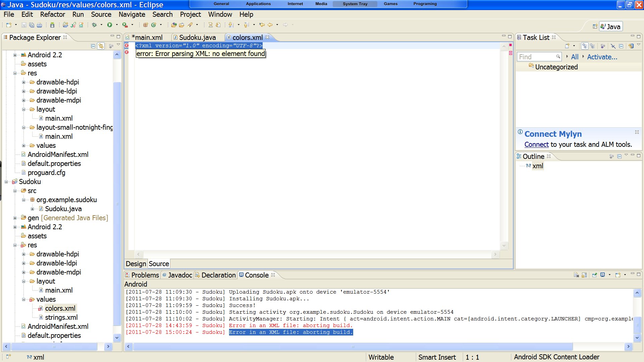
Task: Click the Save toolbar icon
Action: (x=24, y=25)
